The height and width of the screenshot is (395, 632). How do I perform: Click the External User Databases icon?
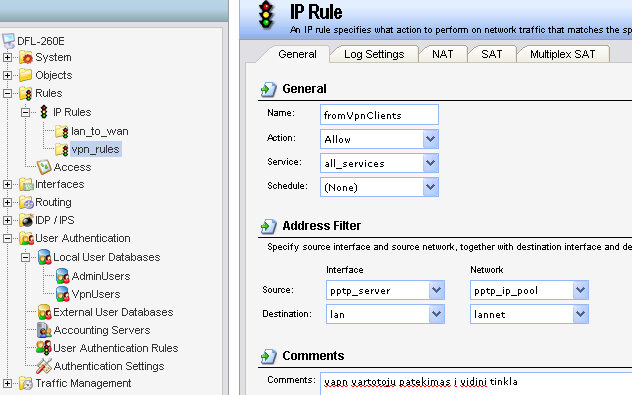click(x=44, y=312)
